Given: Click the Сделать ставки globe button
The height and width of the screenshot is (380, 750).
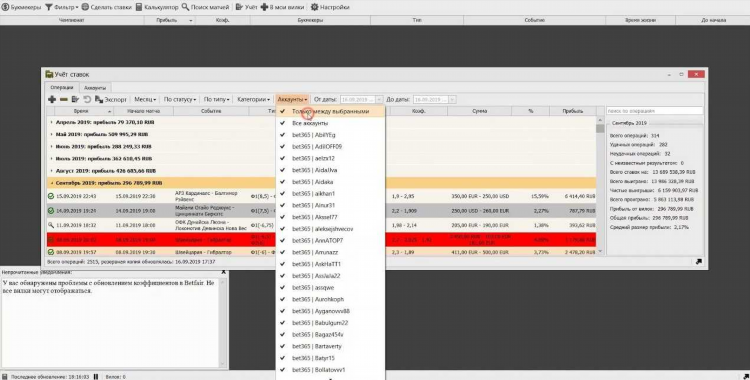Looking at the screenshot, I should click(106, 7).
